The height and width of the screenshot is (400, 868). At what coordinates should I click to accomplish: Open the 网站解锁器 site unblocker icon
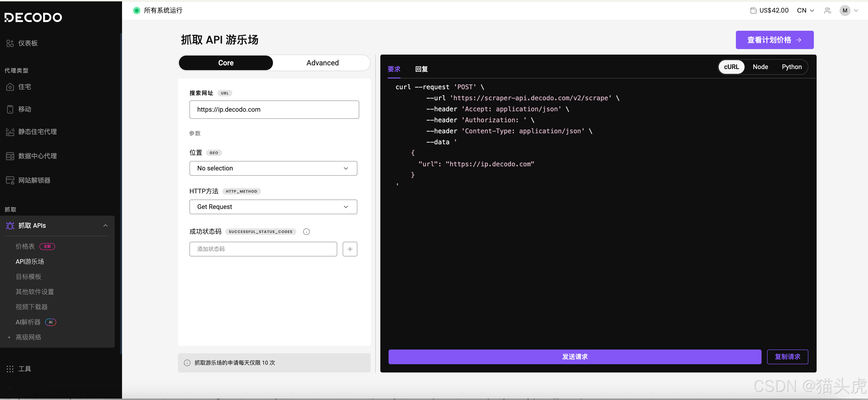click(10, 180)
